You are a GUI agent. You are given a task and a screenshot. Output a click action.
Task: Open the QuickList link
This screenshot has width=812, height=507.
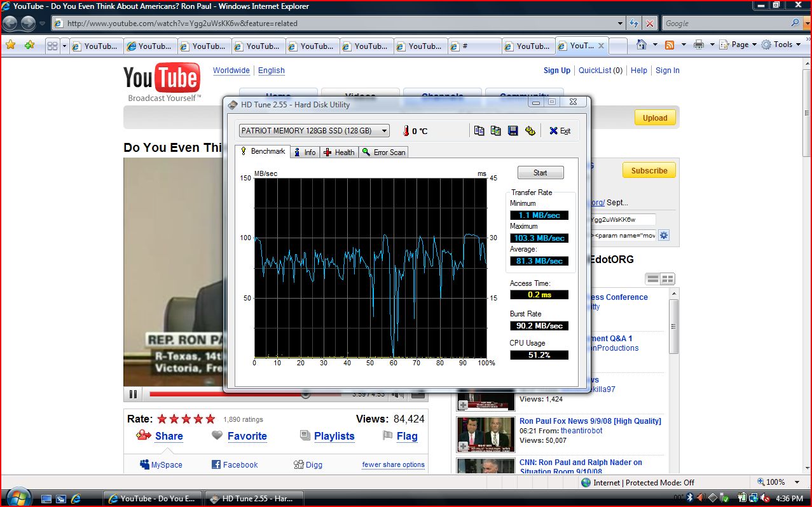[x=595, y=71]
